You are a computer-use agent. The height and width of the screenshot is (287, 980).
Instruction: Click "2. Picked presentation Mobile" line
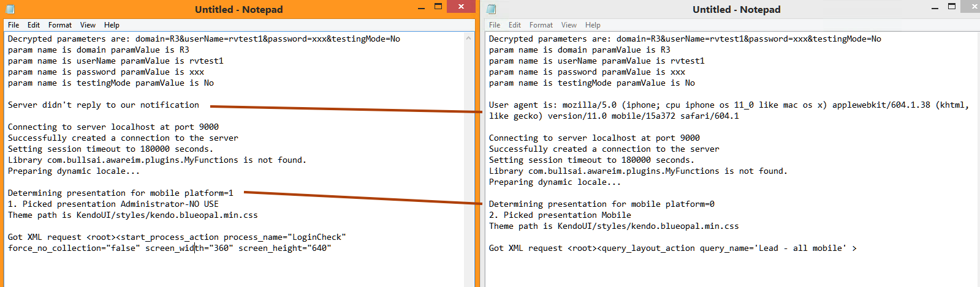pyautogui.click(x=560, y=215)
